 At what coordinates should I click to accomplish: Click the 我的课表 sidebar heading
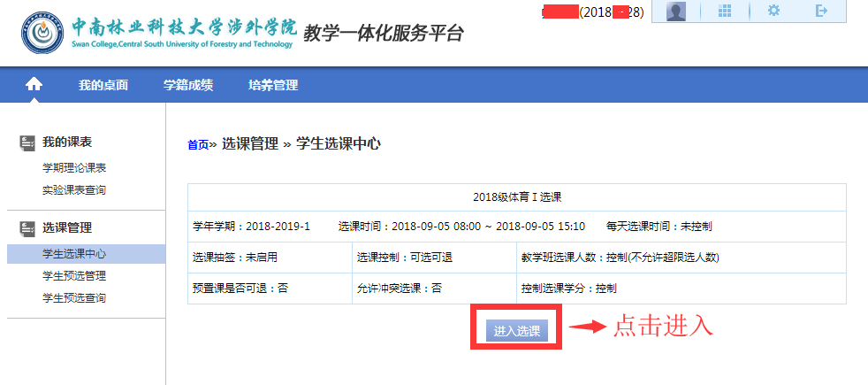click(67, 142)
